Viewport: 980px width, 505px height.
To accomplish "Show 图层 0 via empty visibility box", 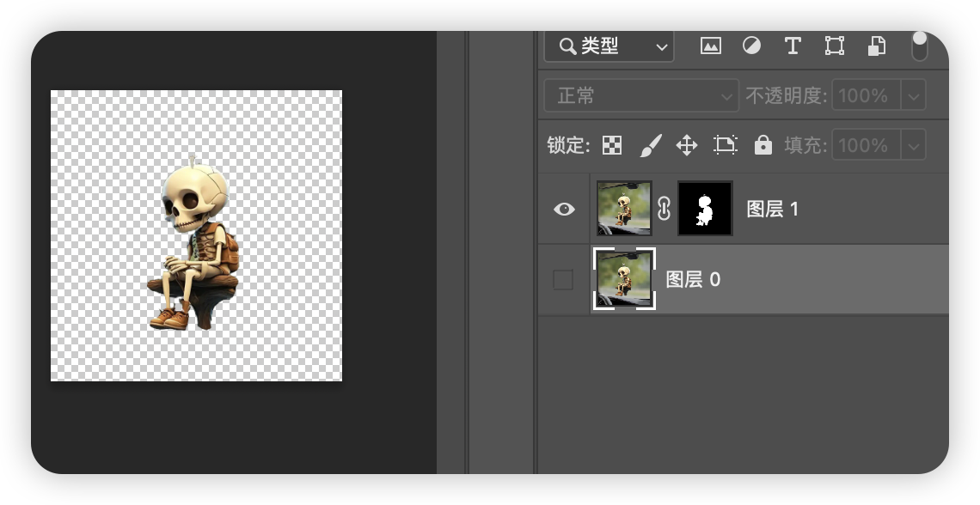I will pos(563,280).
